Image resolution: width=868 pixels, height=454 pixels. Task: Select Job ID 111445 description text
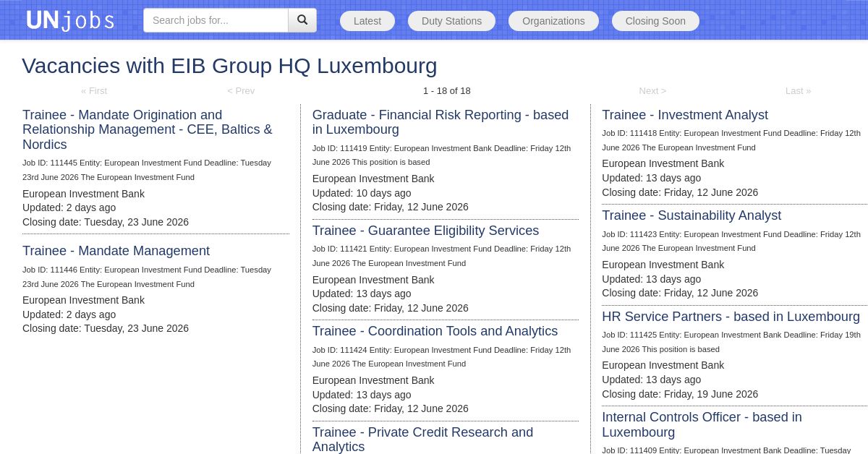coord(147,170)
